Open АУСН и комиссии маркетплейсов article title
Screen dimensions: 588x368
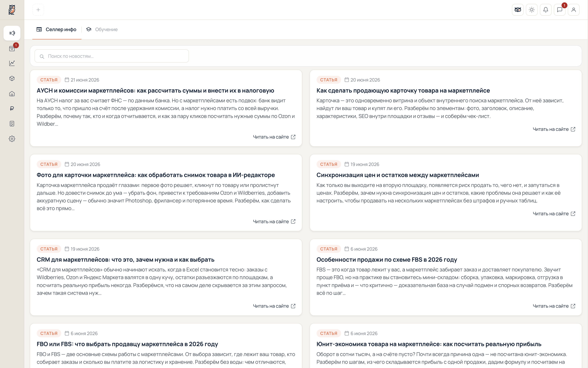point(155,91)
